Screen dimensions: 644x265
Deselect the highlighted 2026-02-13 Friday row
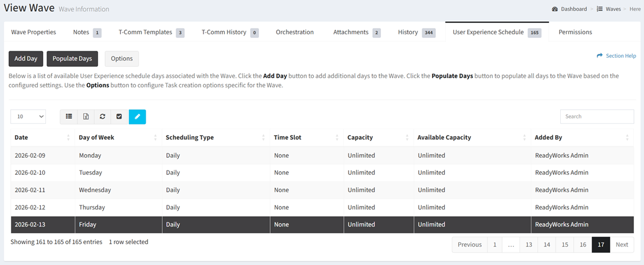click(177, 225)
